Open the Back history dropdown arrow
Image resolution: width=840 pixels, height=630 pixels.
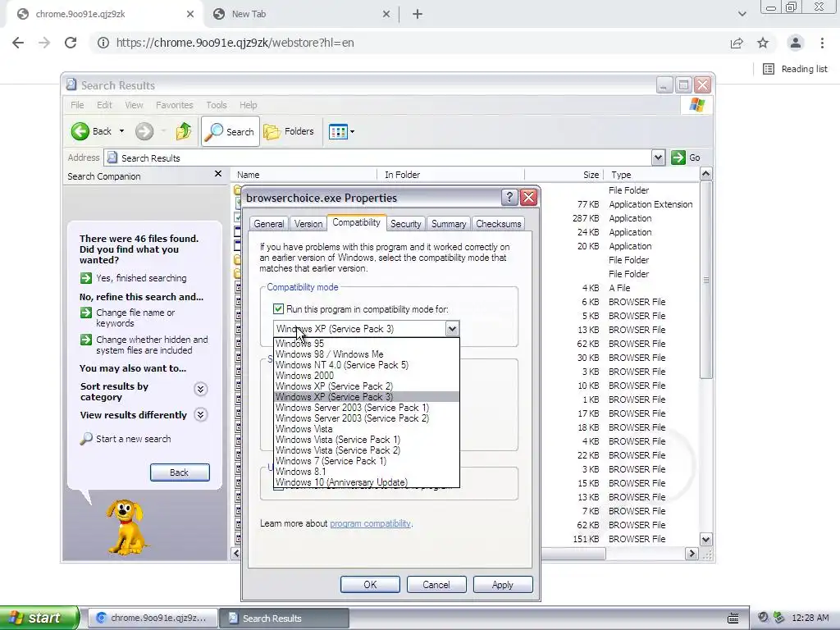coord(121,131)
